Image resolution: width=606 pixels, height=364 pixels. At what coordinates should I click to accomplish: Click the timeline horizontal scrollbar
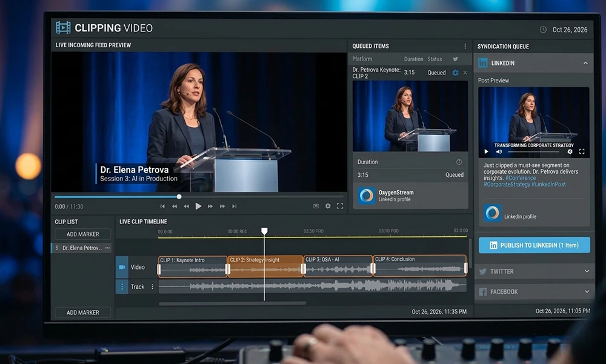(233, 303)
